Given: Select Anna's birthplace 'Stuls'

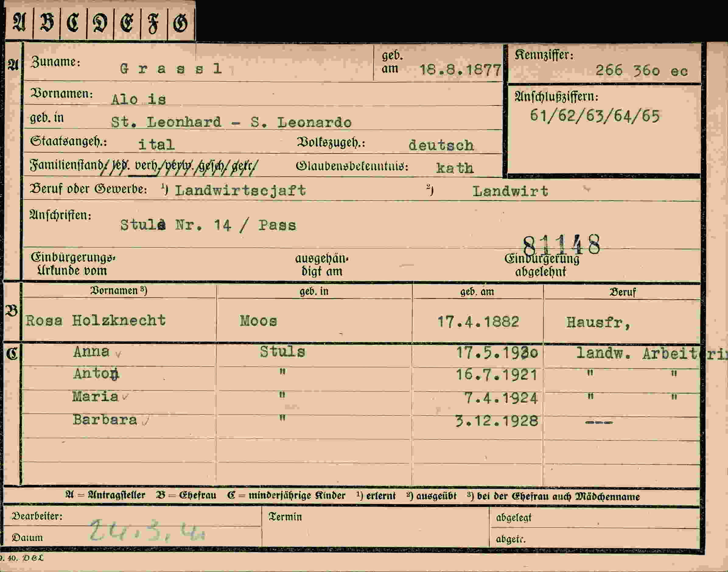Looking at the screenshot, I should 283,352.
